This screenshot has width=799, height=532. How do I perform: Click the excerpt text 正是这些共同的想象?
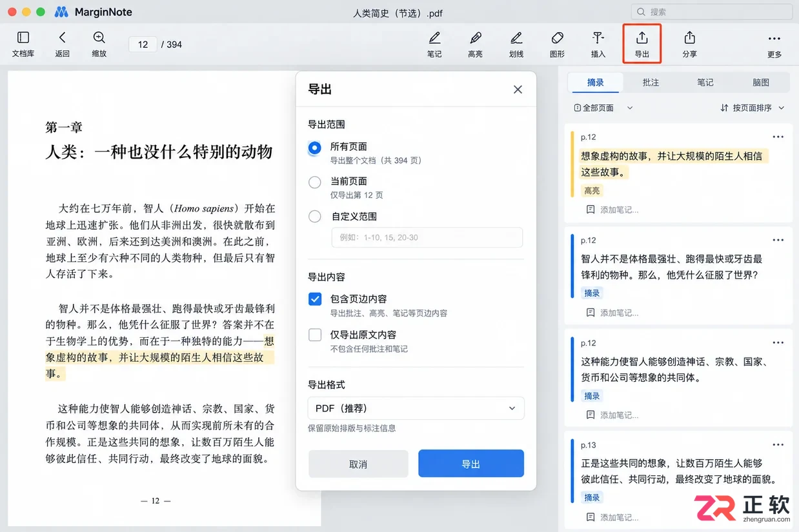click(x=679, y=471)
